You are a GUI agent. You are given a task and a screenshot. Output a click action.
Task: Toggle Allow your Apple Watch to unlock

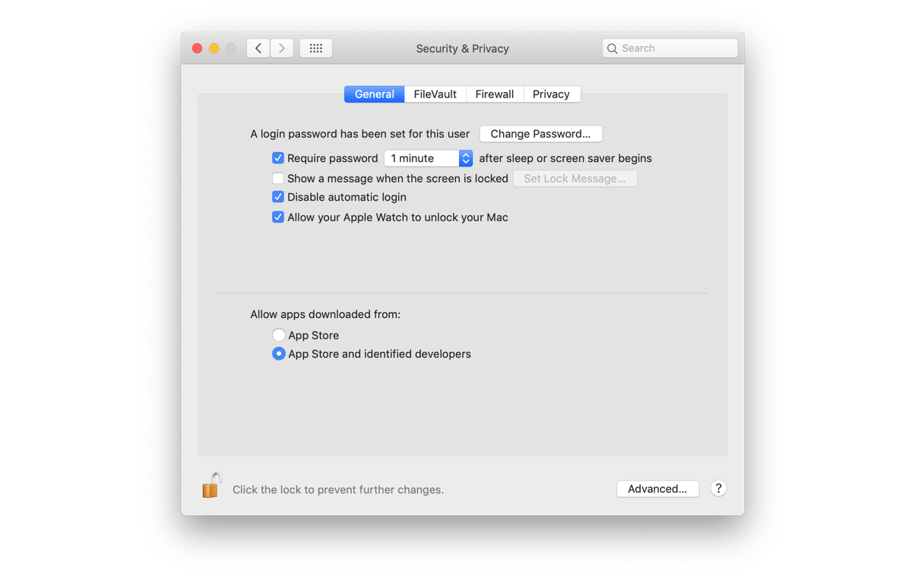(278, 217)
